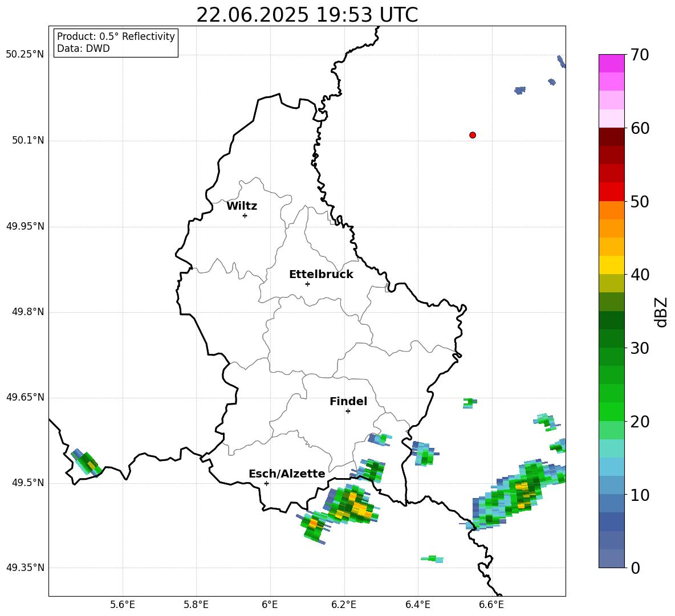Click the Data: DWD text

83,48
